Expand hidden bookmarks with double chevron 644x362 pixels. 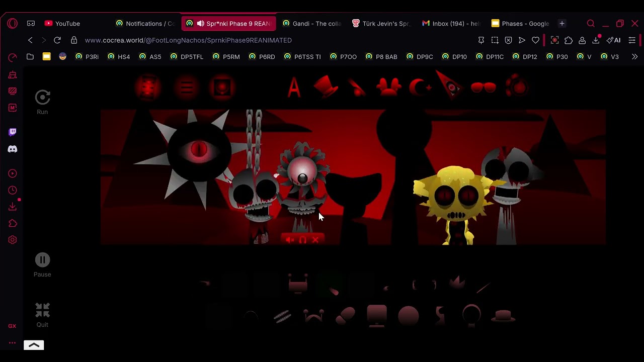634,57
